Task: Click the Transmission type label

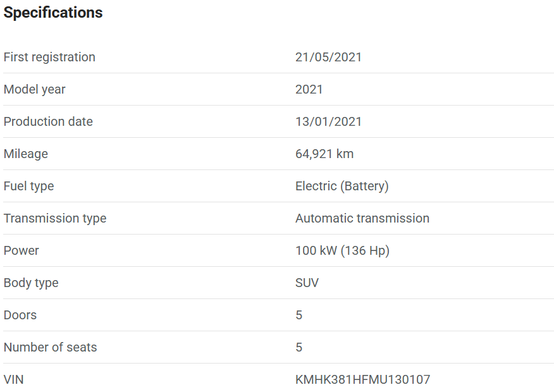Action: coord(55,218)
